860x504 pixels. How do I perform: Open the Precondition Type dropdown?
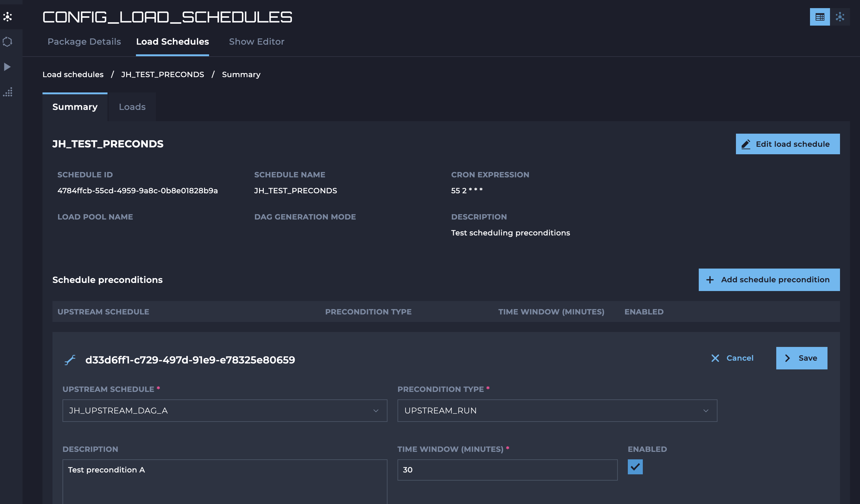(557, 411)
